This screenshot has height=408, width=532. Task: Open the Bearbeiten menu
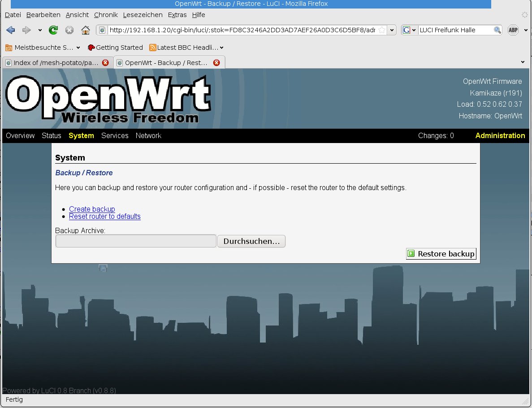[x=43, y=15]
